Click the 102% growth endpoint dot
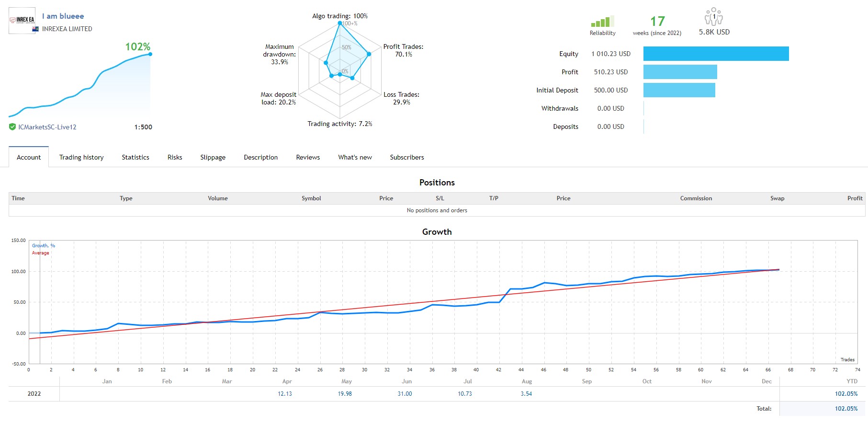The height and width of the screenshot is (425, 868). [x=150, y=54]
